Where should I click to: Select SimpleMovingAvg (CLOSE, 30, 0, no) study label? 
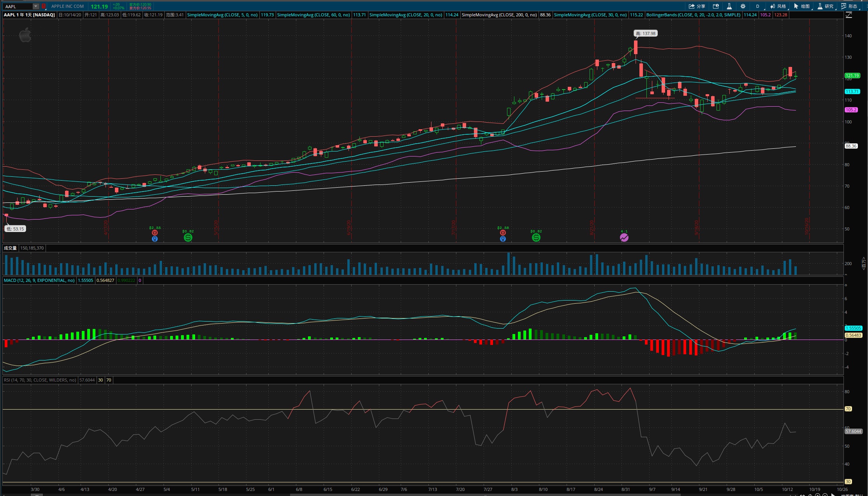(590, 15)
